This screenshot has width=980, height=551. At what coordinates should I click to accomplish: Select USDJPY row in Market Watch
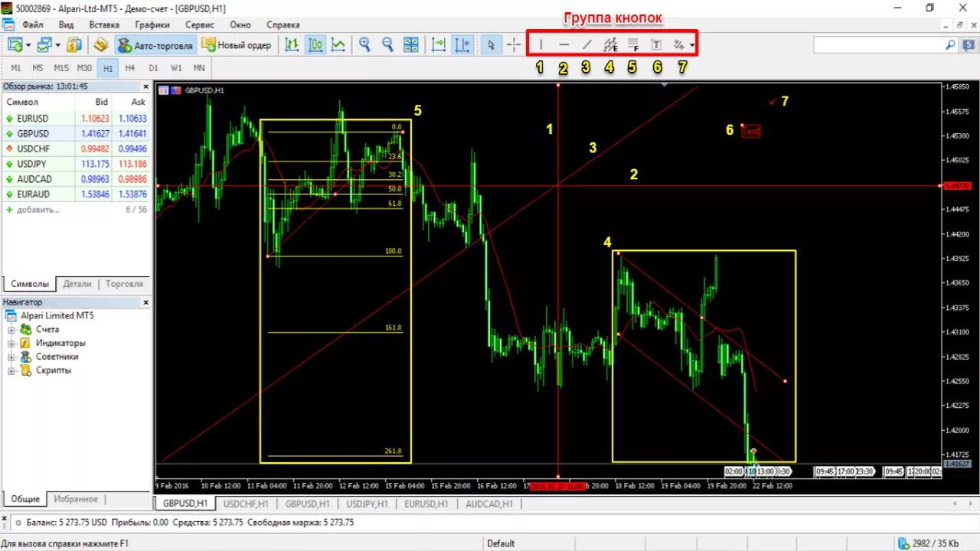coord(77,164)
